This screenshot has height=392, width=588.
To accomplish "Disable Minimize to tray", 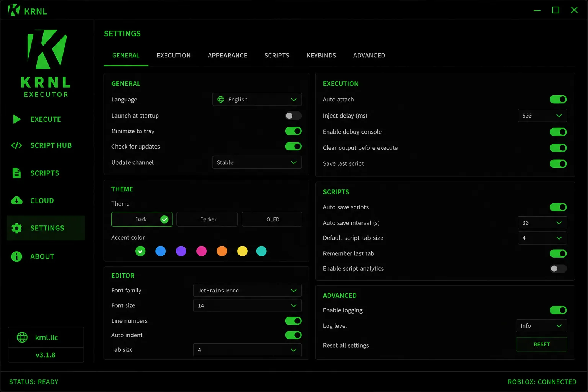I will click(x=293, y=131).
